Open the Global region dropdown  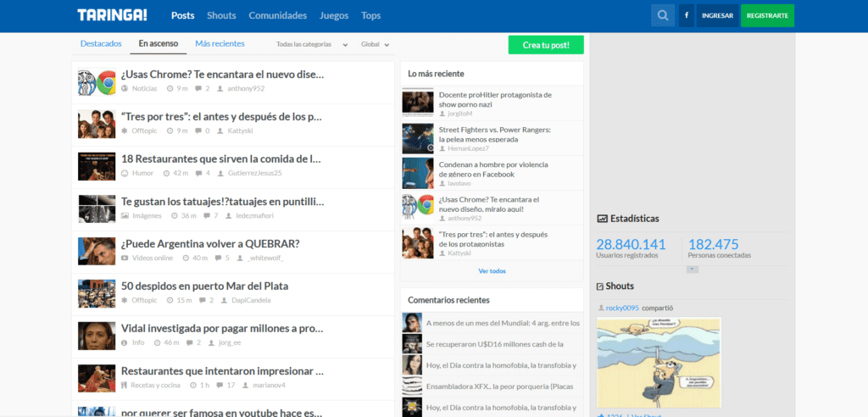point(376,44)
